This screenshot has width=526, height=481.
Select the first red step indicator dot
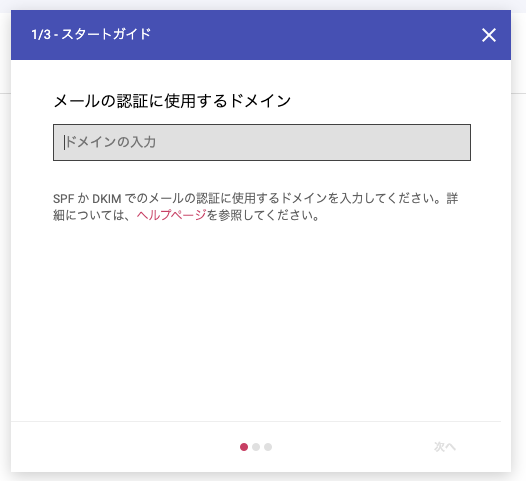point(244,447)
